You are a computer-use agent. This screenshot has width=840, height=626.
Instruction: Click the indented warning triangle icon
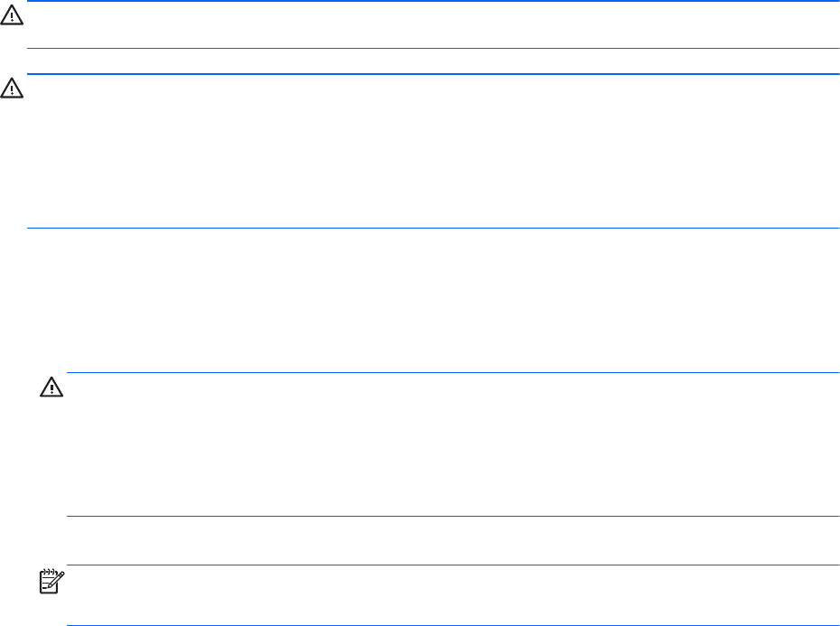pyautogui.click(x=51, y=387)
